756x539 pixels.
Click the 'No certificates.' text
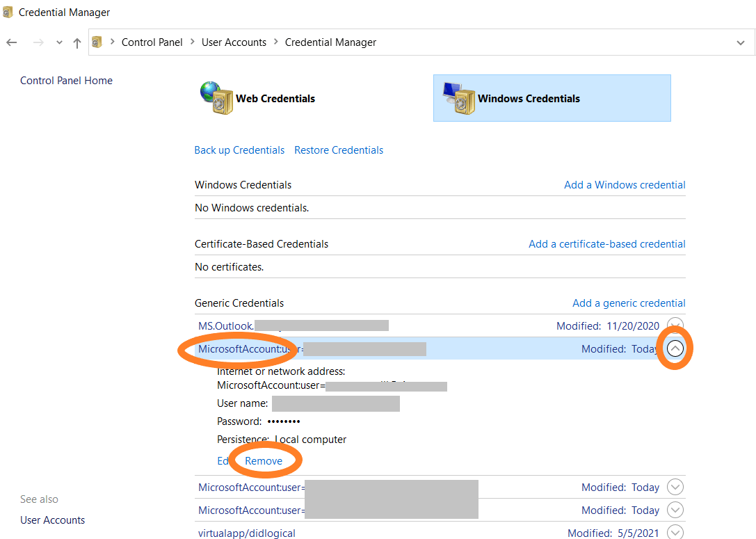tap(229, 267)
